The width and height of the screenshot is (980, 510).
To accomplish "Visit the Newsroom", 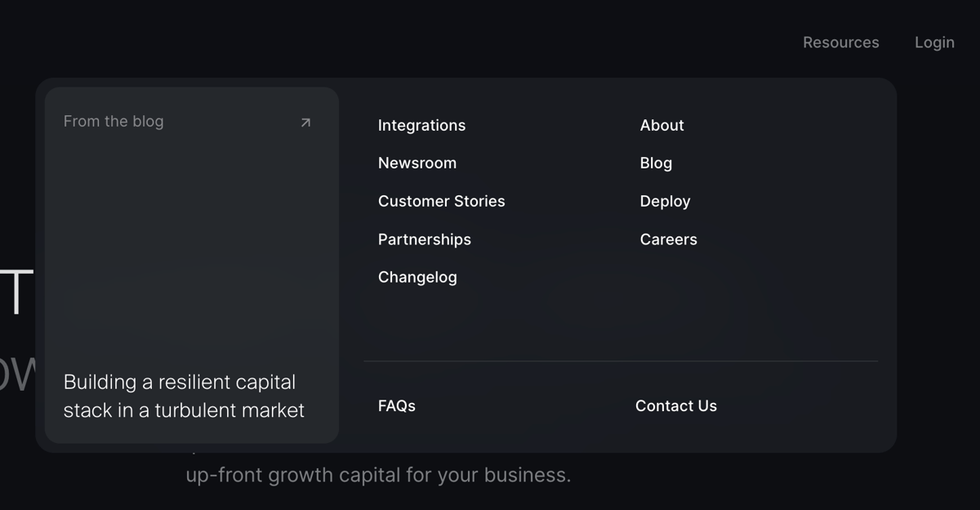I will (416, 163).
